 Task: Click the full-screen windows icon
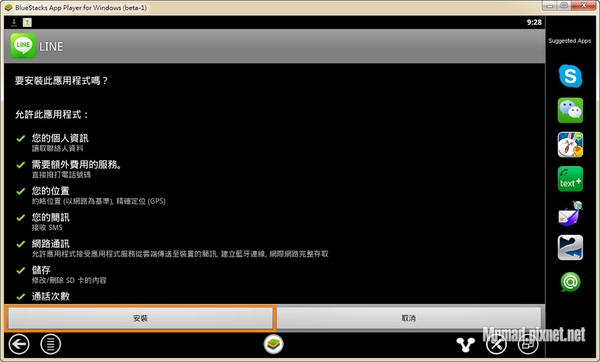tap(528, 344)
